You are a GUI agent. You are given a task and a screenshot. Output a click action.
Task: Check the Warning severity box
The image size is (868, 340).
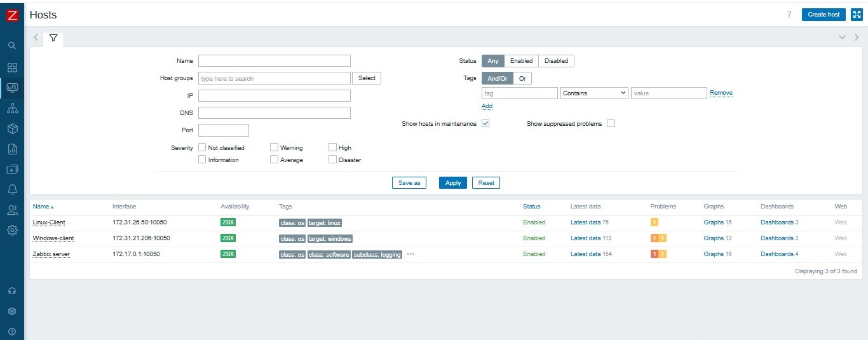click(274, 147)
